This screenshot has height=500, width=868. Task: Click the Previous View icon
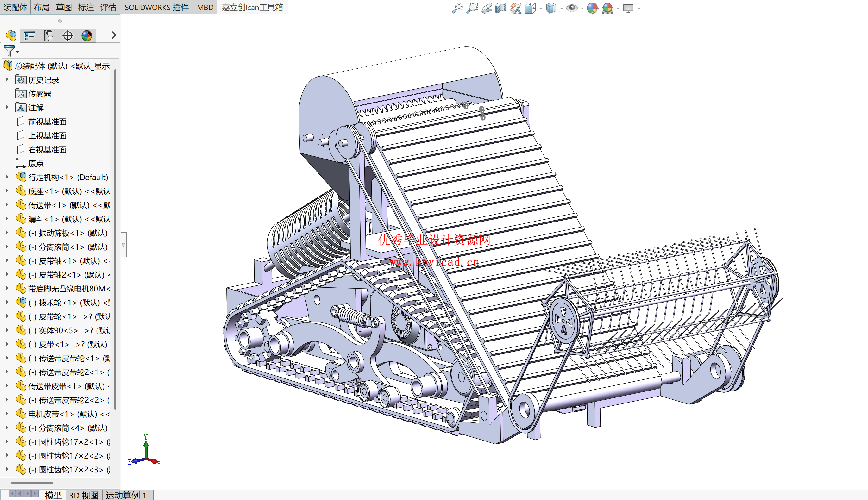(486, 8)
